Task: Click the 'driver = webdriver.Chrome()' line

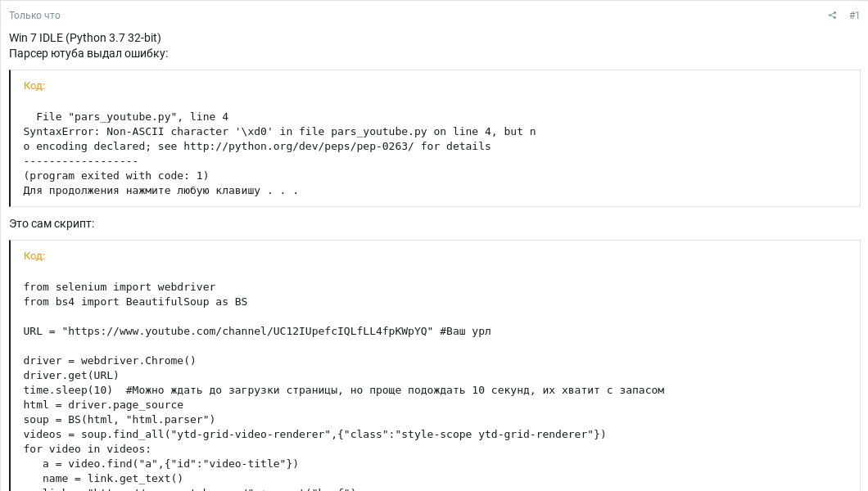Action: (110, 361)
